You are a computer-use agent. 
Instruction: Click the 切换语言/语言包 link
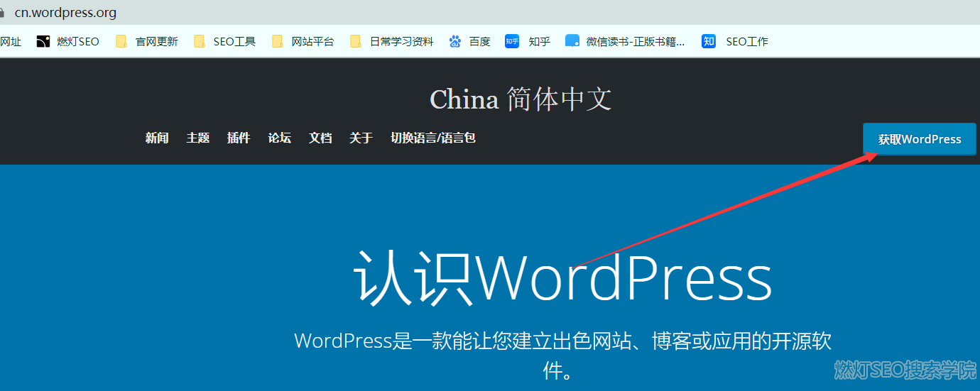[433, 138]
